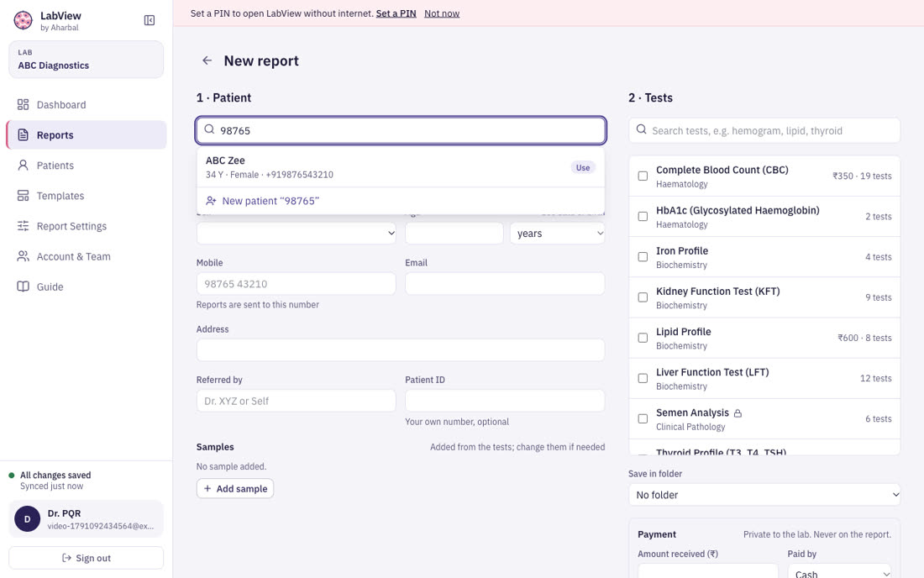Click the Referred by input field
The image size is (924, 578).
pos(297,401)
